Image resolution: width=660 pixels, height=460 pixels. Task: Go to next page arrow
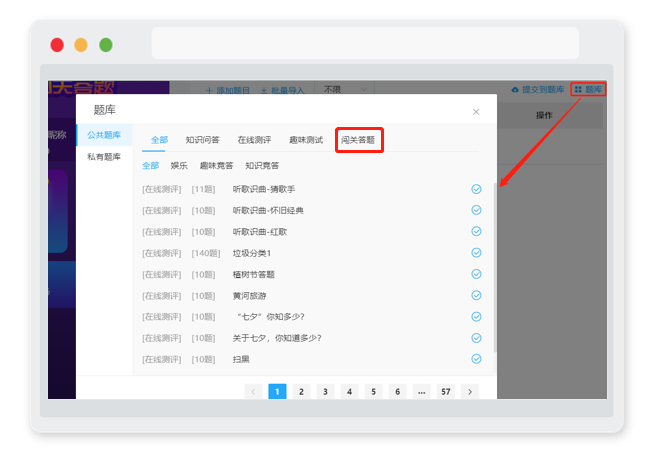pos(470,391)
